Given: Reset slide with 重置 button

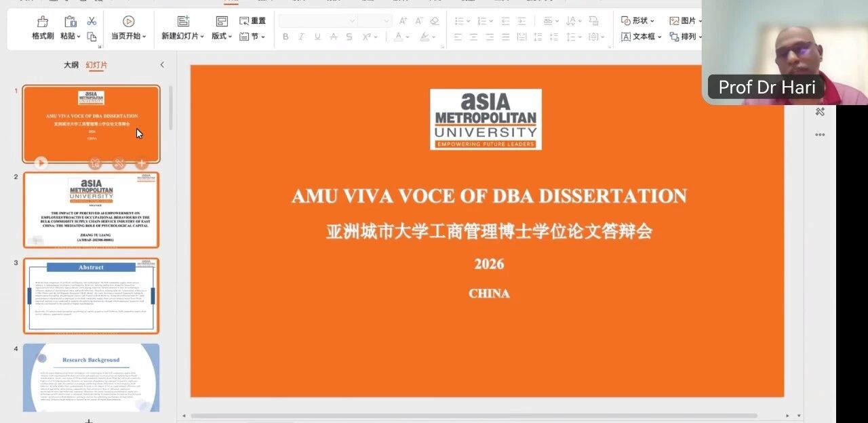Looking at the screenshot, I should 253,21.
